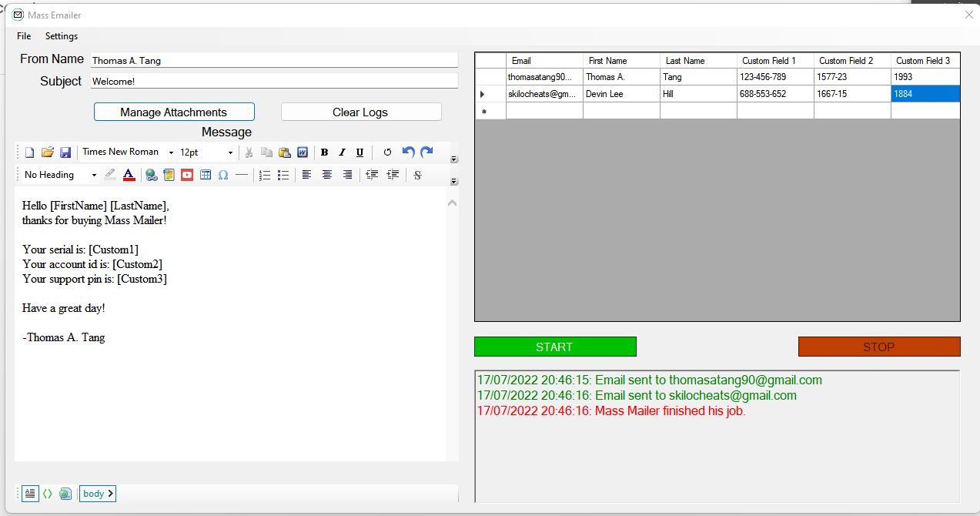Toggle strikethrough formatting

coord(417,175)
